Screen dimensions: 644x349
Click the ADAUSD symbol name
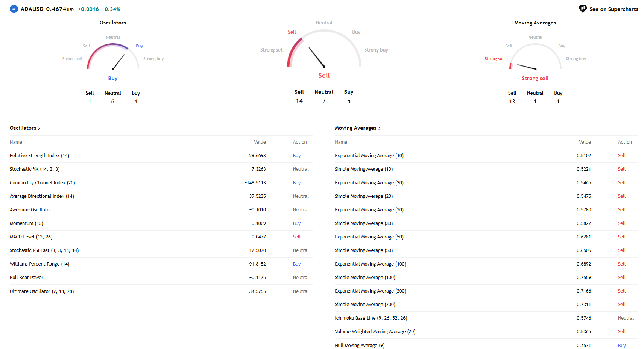[32, 9]
